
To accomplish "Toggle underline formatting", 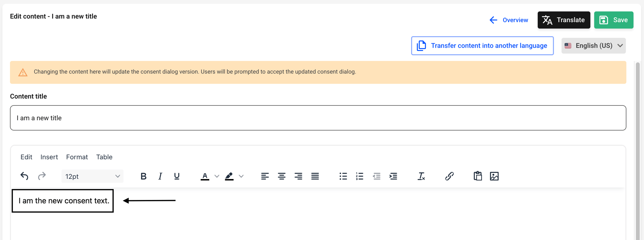I will [x=177, y=176].
